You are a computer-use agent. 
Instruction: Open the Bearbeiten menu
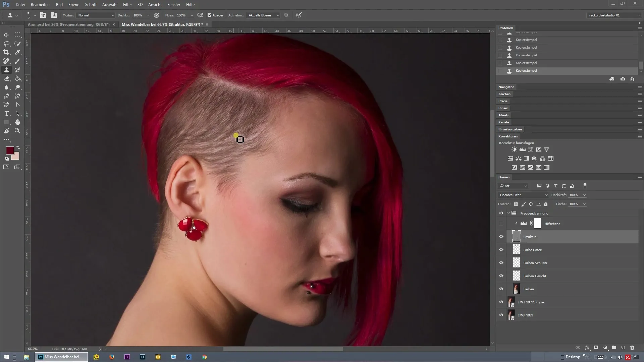point(40,5)
